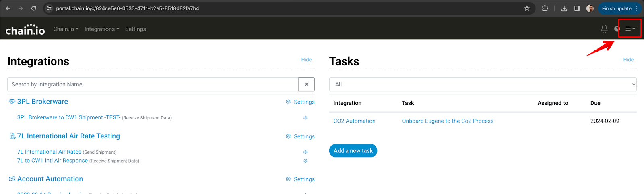Open Settings for 3PL Brokerware

[300, 102]
